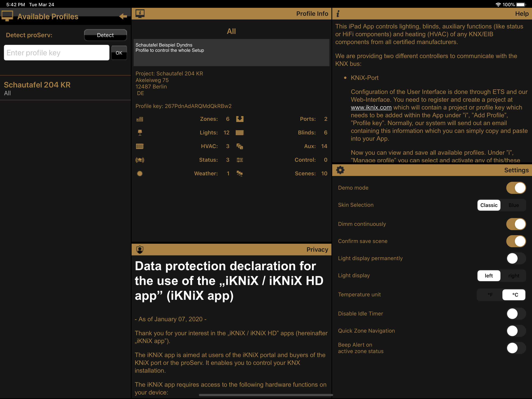Click the Aux icon
532x399 pixels.
240,146
